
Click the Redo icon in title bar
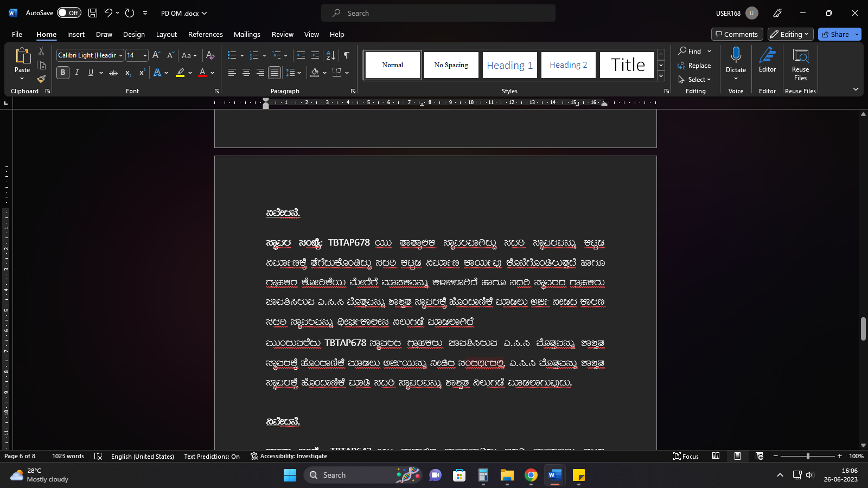130,13
